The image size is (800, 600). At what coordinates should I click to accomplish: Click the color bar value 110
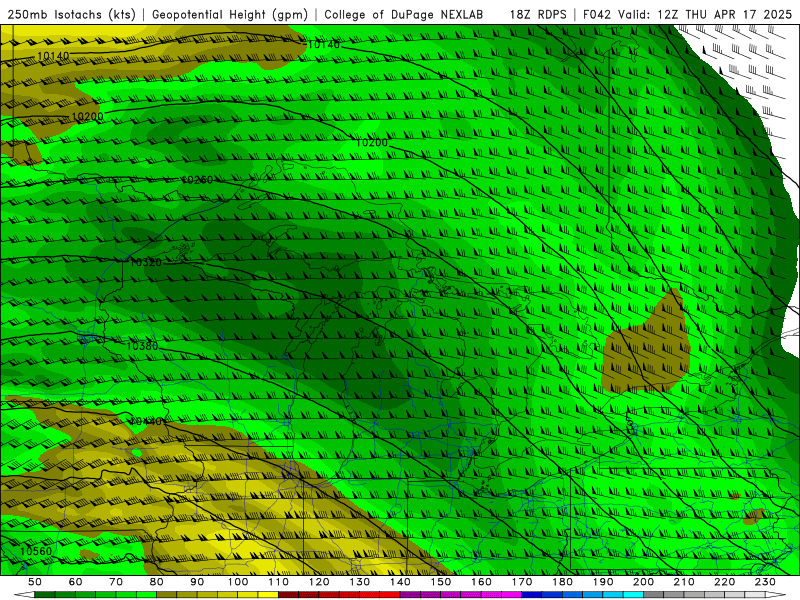[x=278, y=582]
